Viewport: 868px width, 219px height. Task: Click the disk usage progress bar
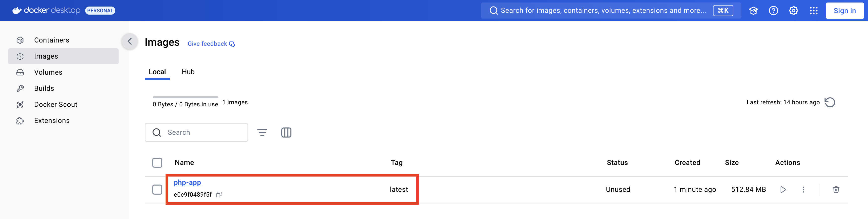[x=185, y=97]
